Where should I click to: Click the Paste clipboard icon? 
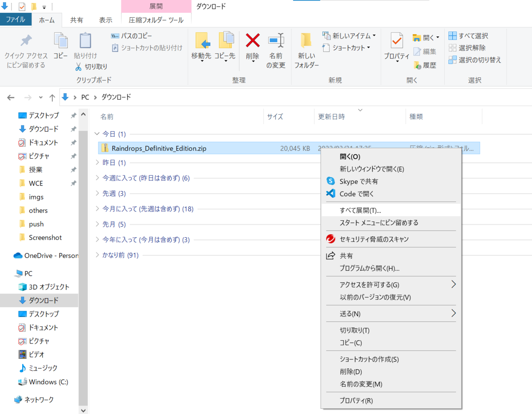(x=85, y=41)
